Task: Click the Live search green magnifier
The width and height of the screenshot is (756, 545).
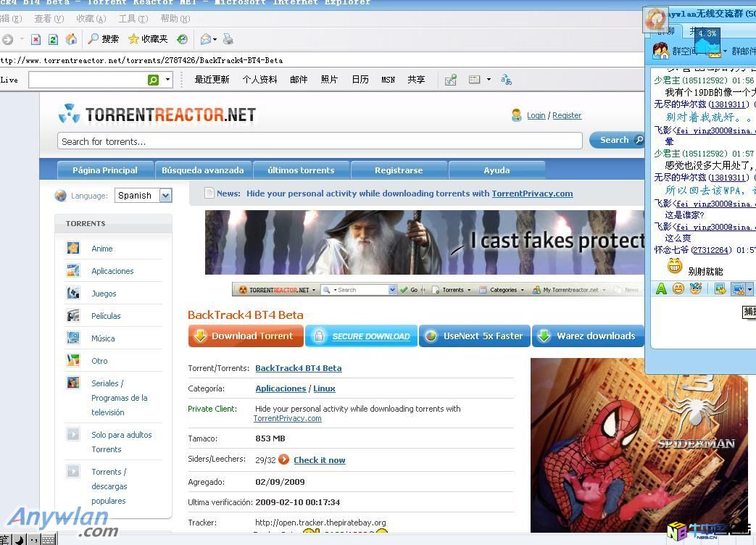Action: [153, 80]
